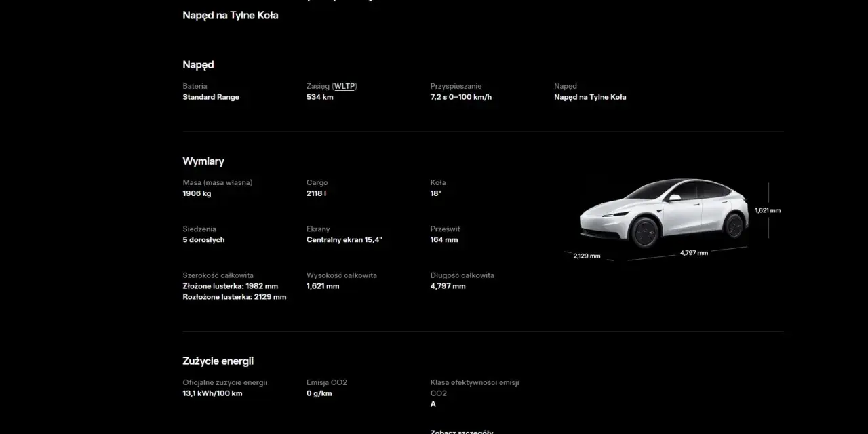The image size is (868, 434).
Task: Select the 'Długość całkowita' label
Action: click(462, 275)
